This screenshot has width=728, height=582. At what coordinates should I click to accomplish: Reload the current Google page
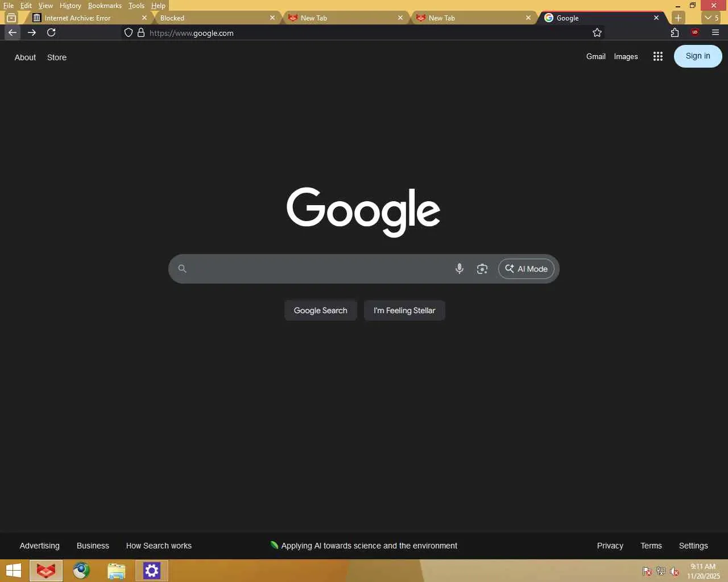pyautogui.click(x=51, y=32)
